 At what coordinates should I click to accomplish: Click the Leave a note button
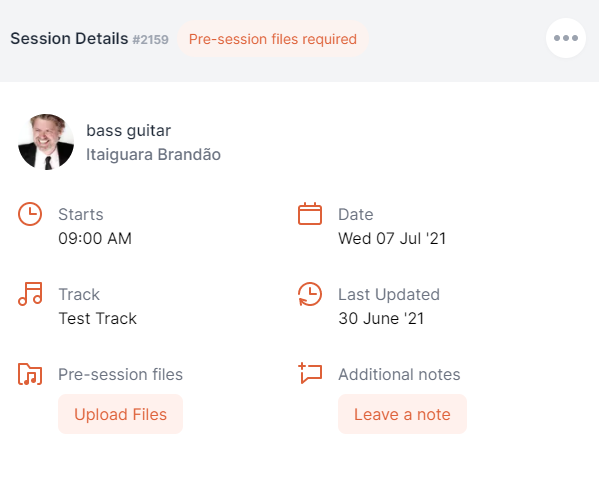click(x=402, y=414)
